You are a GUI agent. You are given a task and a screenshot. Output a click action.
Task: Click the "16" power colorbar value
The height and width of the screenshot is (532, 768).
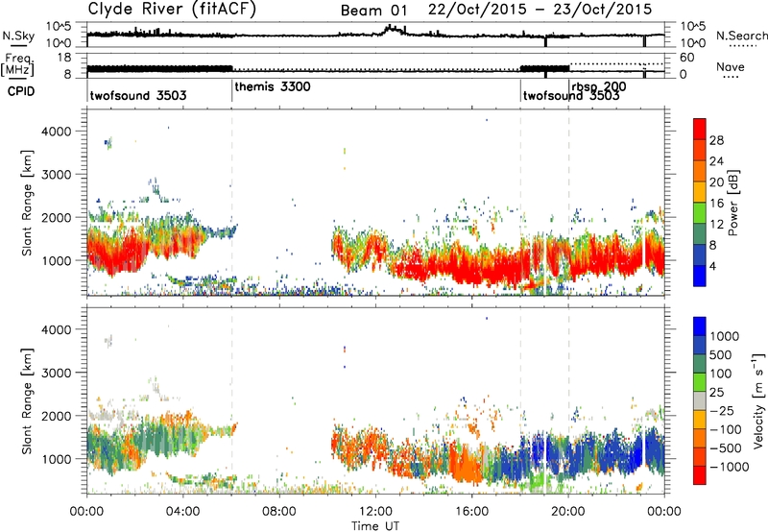pos(716,204)
